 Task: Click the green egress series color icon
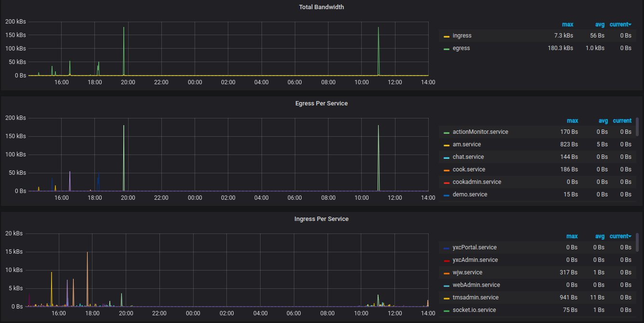[x=447, y=49]
